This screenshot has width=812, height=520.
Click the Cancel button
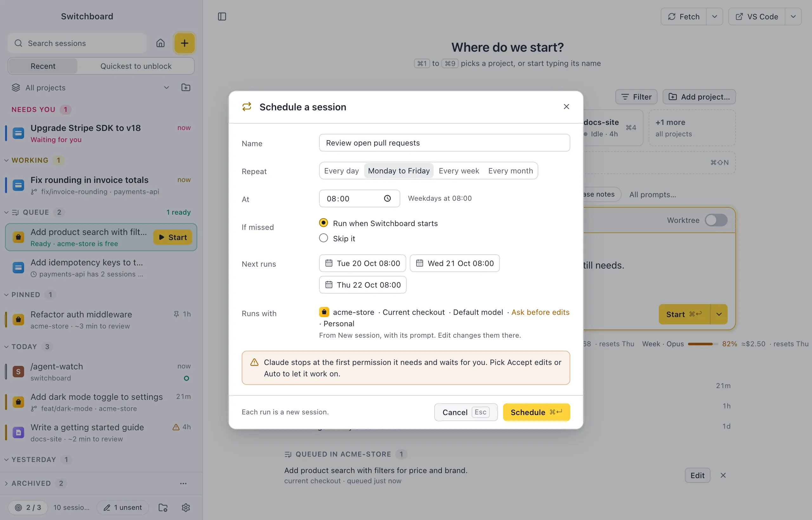(466, 412)
